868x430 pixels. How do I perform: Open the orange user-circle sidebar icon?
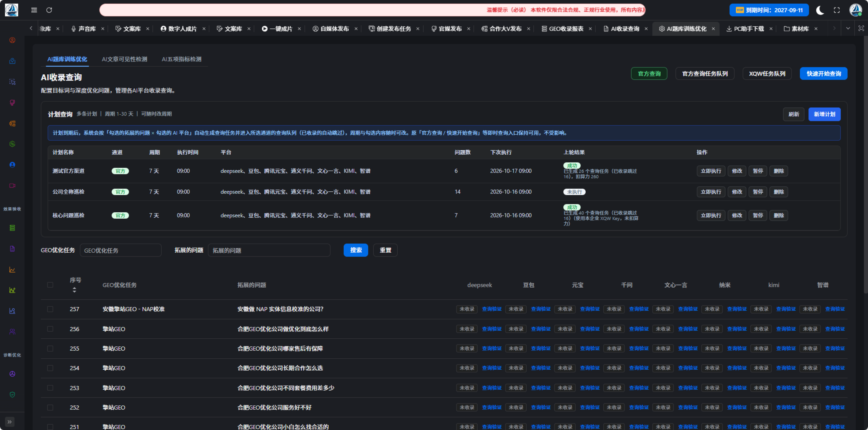[x=13, y=40]
